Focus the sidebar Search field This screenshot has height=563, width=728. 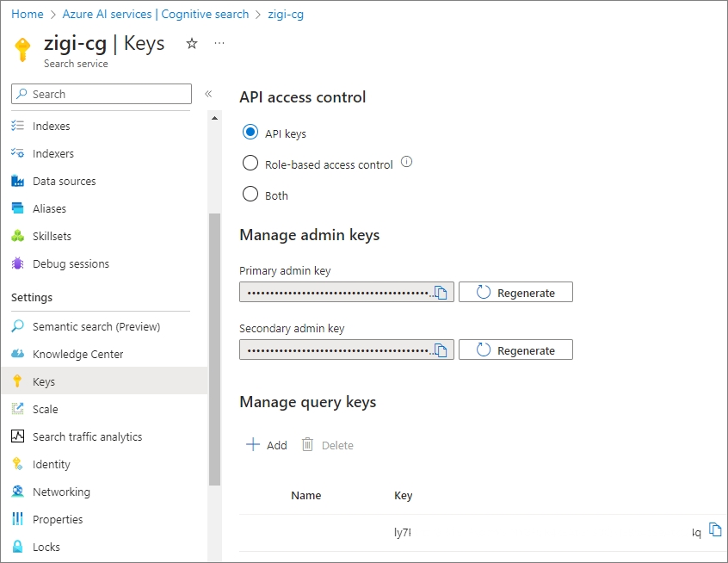(x=102, y=94)
